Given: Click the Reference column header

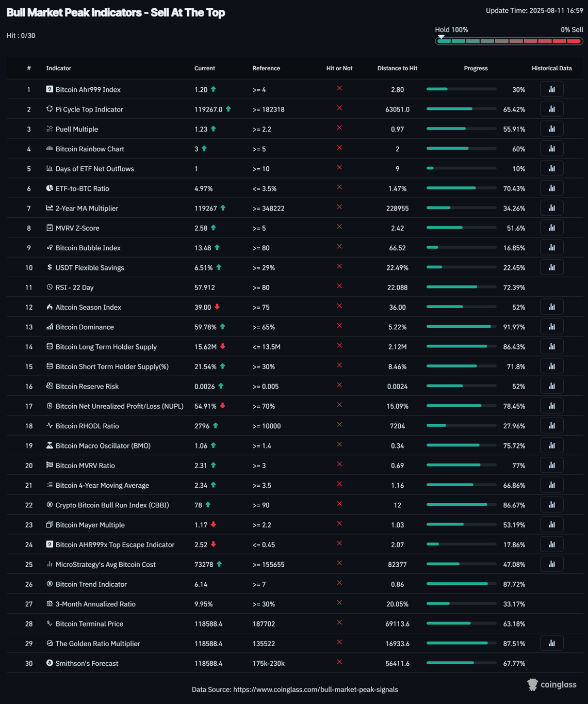Looking at the screenshot, I should (266, 68).
